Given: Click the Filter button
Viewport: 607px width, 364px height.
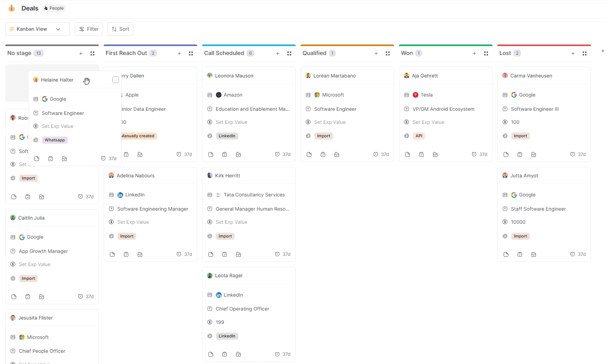Looking at the screenshot, I should tap(88, 29).
